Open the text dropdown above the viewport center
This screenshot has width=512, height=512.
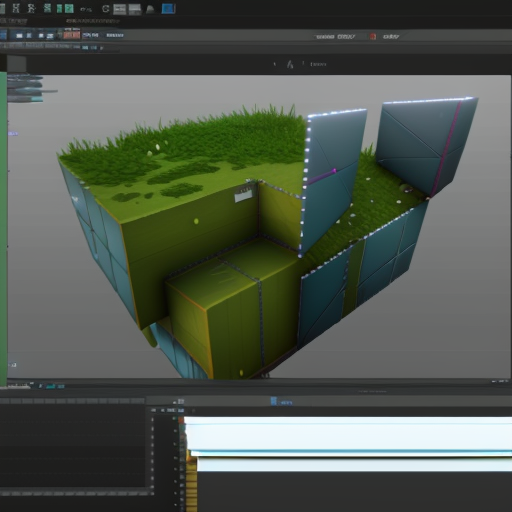click(318, 64)
